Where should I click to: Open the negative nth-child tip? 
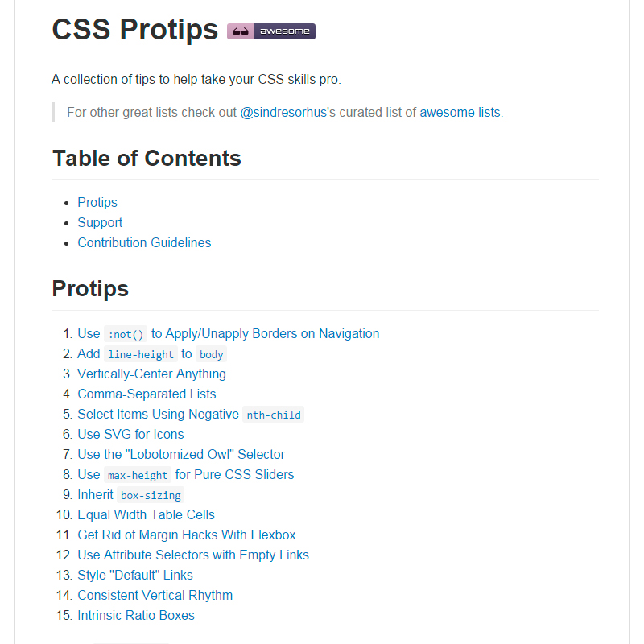pyautogui.click(x=189, y=414)
